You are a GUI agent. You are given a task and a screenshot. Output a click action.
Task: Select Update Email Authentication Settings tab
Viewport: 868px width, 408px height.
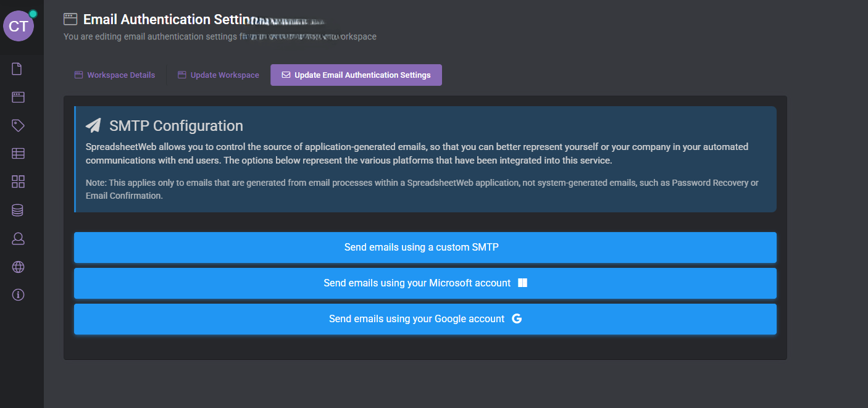pyautogui.click(x=356, y=75)
